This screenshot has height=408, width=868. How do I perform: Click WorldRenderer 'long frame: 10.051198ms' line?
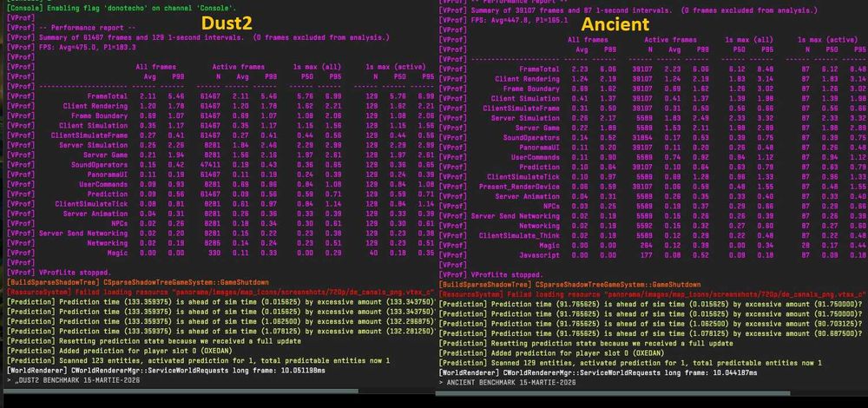click(x=166, y=371)
